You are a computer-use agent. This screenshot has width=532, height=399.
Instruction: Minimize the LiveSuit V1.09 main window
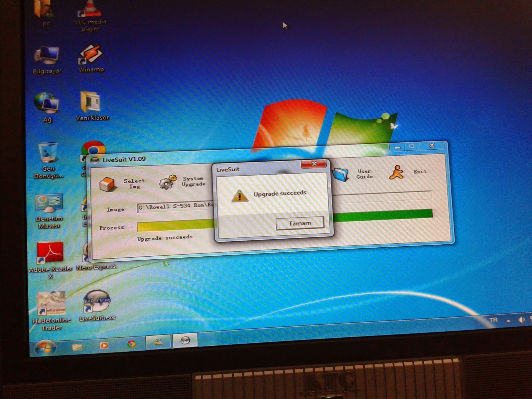click(397, 147)
